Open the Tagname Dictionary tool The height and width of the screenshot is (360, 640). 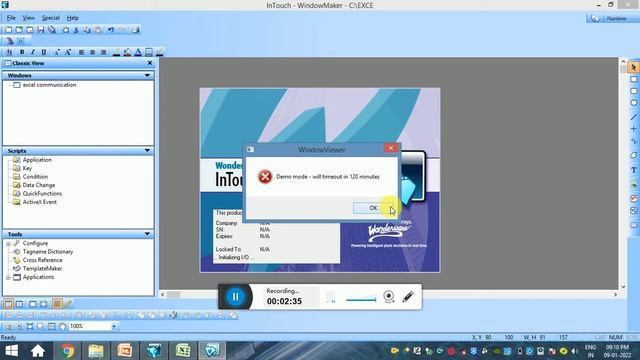pyautogui.click(x=48, y=252)
